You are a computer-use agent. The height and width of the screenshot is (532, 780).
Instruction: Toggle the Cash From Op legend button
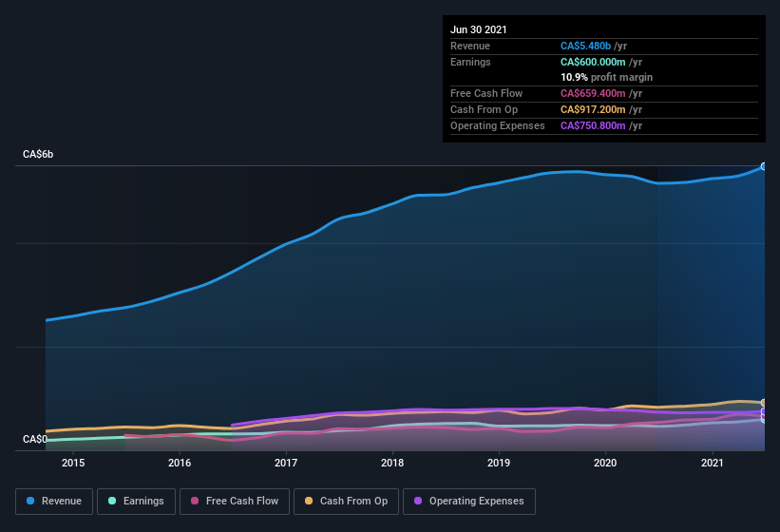tap(346, 502)
